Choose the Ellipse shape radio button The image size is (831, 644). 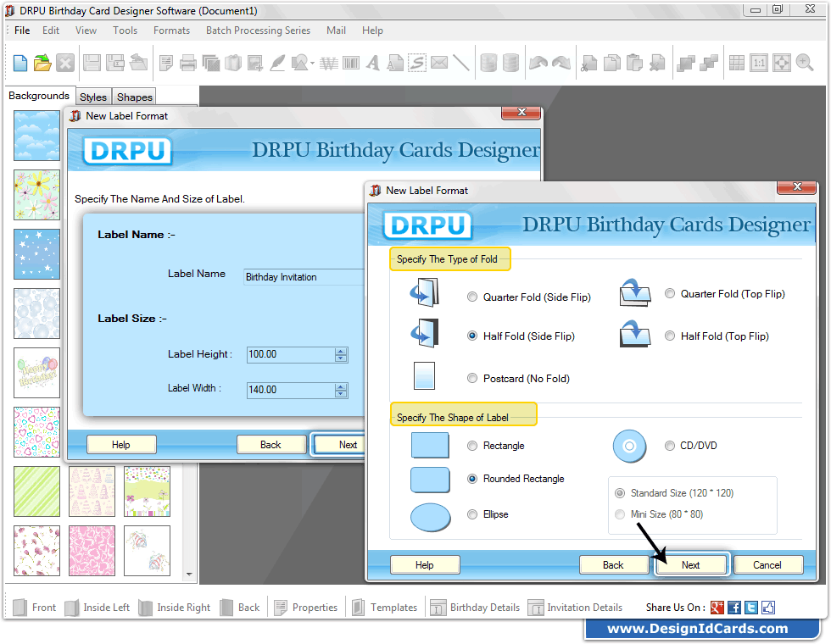(x=472, y=514)
